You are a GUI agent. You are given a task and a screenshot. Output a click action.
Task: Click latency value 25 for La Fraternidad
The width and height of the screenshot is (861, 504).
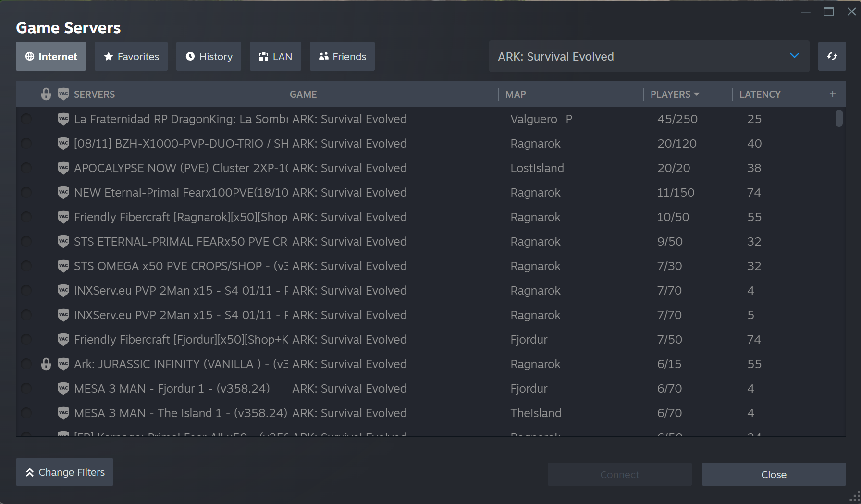(x=754, y=119)
